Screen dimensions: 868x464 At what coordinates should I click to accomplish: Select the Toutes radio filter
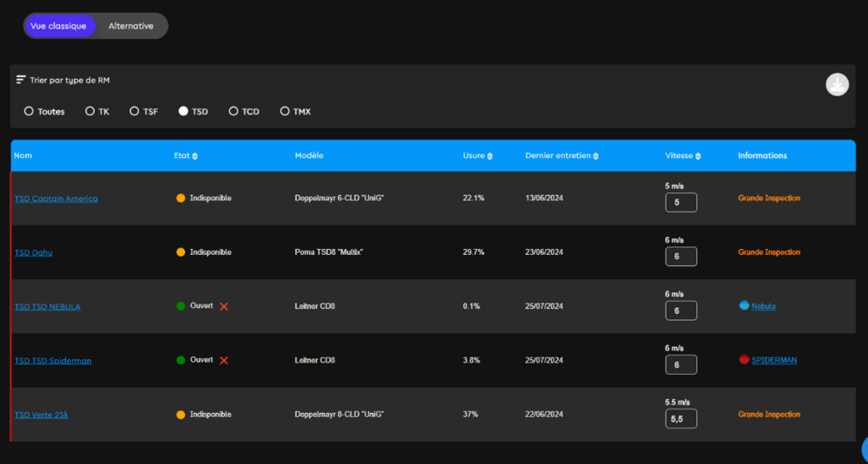[x=29, y=111]
